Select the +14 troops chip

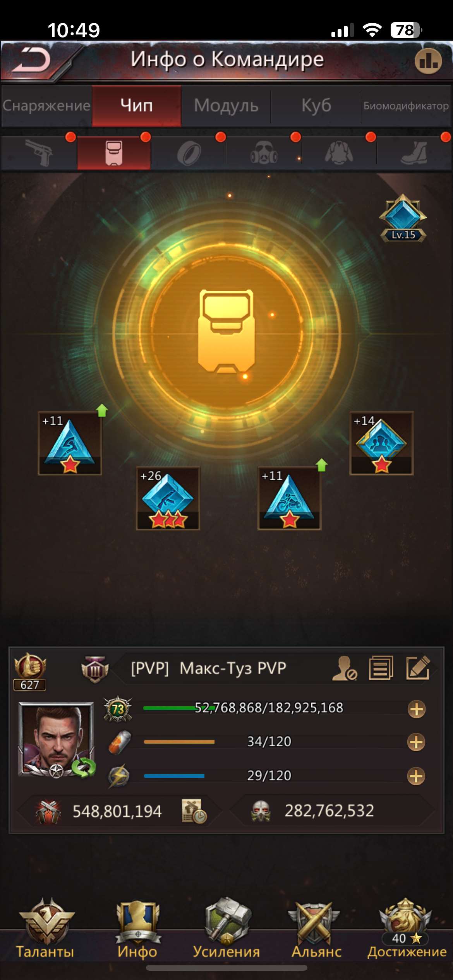(x=381, y=443)
